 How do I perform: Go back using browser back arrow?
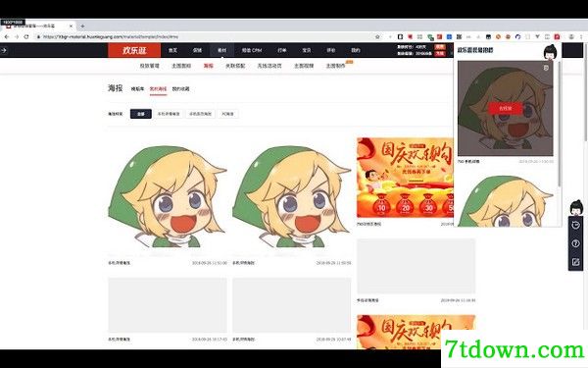[7, 37]
